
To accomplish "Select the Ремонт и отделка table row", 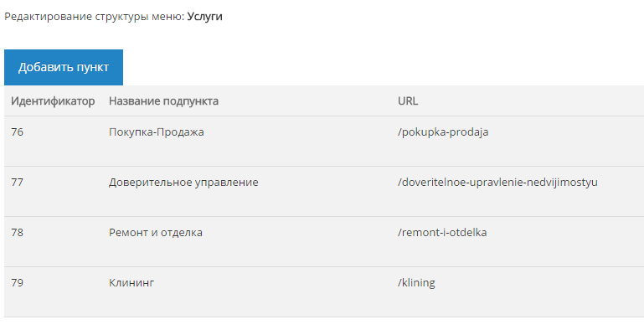I will (x=324, y=241).
